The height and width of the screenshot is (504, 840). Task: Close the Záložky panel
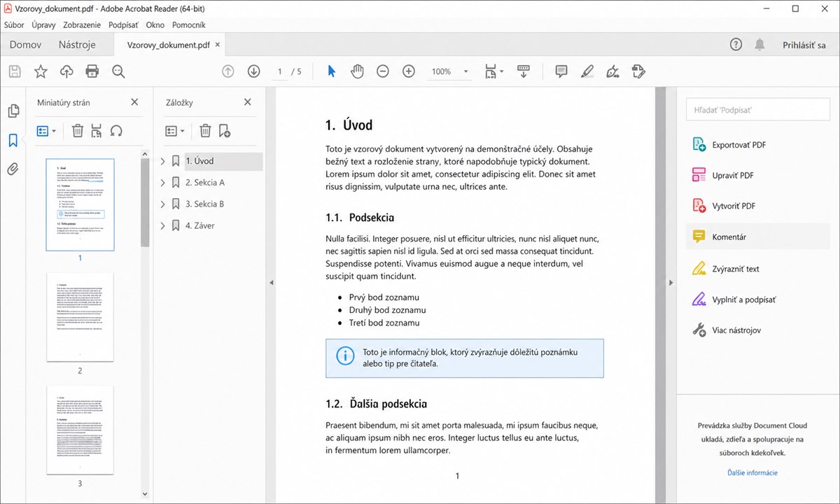click(x=247, y=102)
